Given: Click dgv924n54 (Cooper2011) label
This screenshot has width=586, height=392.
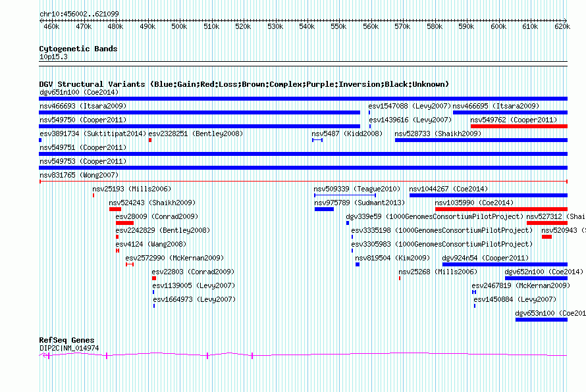Looking at the screenshot, I should coord(485,258).
